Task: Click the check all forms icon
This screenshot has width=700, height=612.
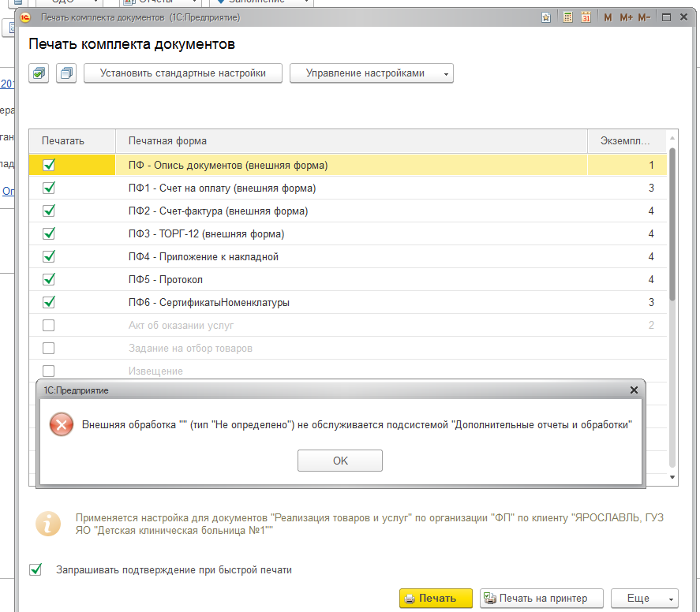Action: coord(39,73)
